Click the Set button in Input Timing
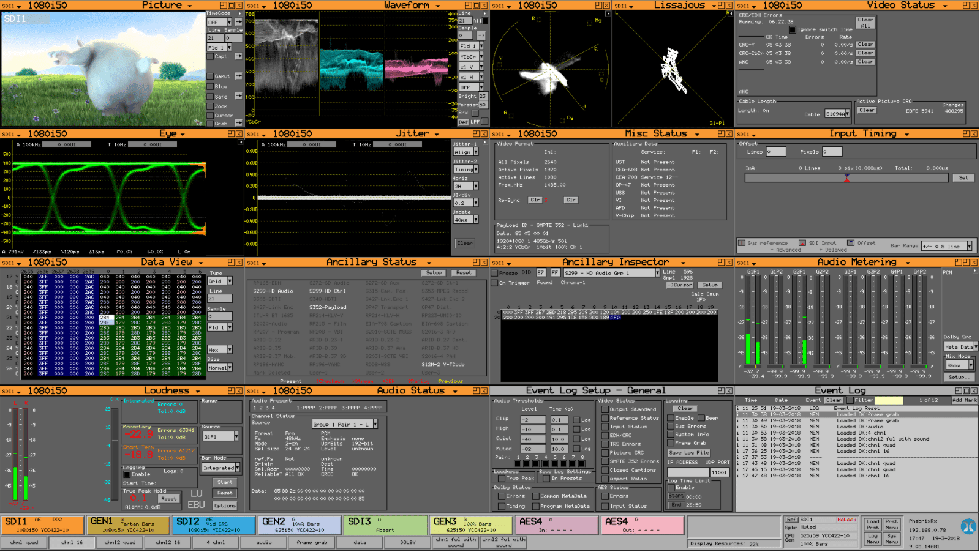Image resolution: width=980 pixels, height=552 pixels. point(963,177)
